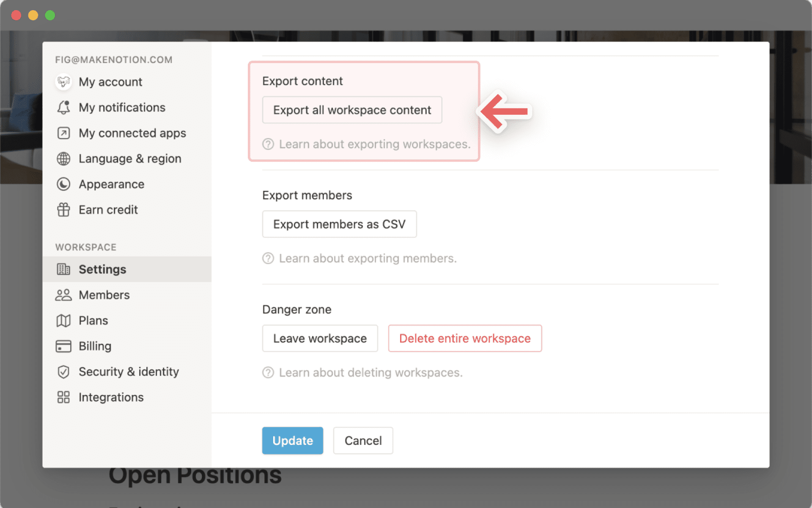Viewport: 812px width, 508px height.
Task: Click the bell icon for notifications
Action: click(63, 108)
